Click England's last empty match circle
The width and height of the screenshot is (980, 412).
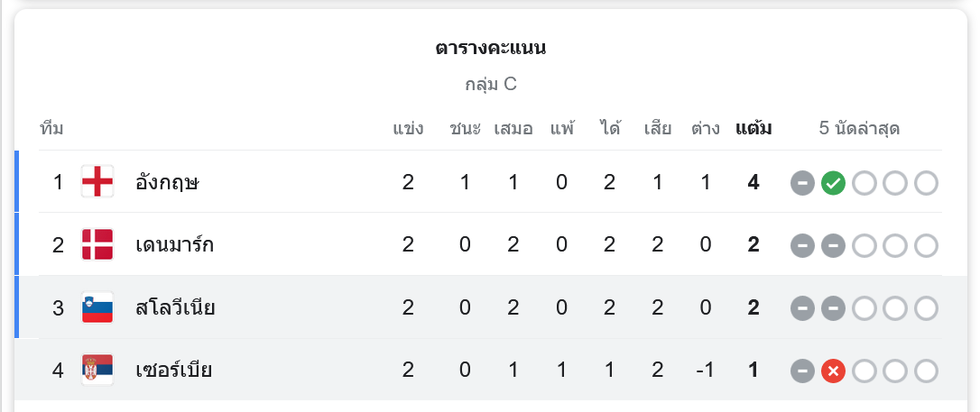[x=926, y=183]
